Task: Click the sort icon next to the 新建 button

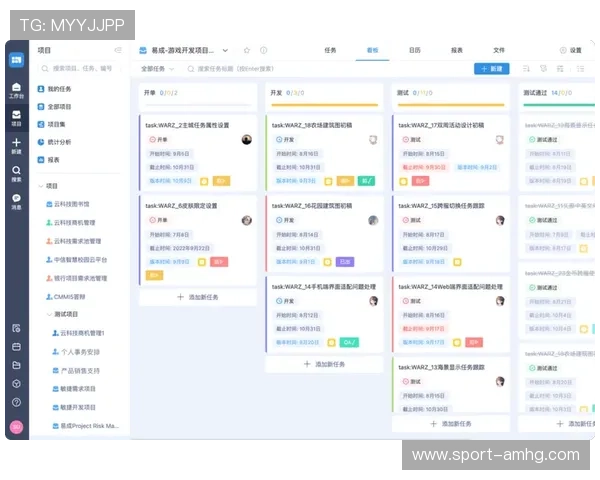Action: [526, 69]
